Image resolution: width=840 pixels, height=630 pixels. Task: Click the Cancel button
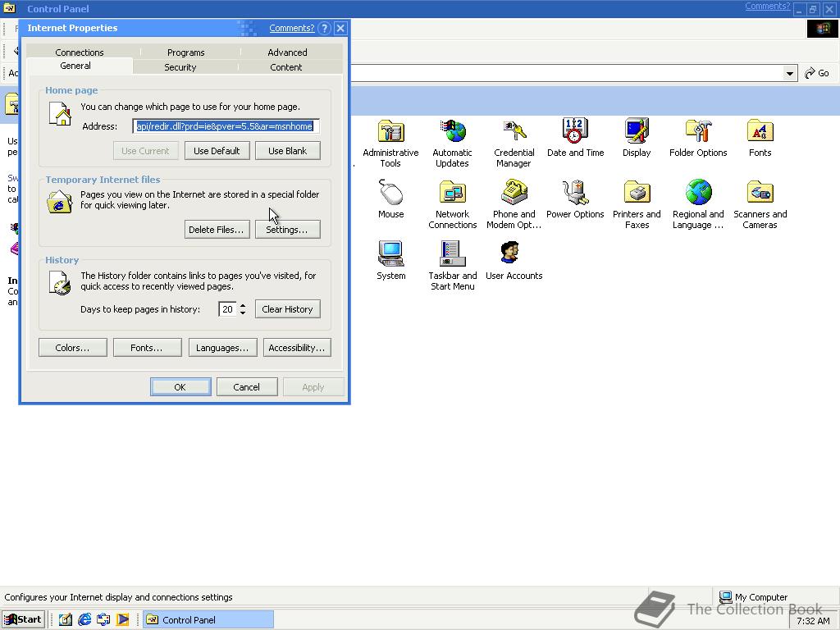247,387
